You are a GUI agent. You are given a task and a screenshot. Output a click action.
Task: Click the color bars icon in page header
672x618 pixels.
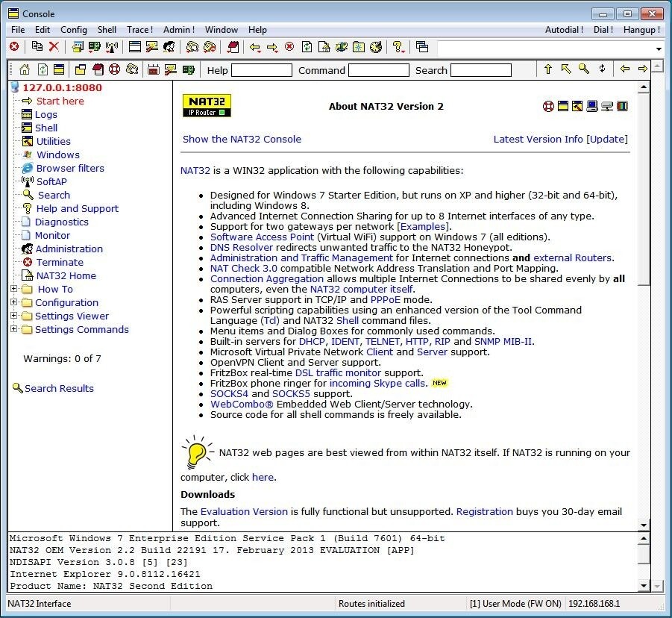[622, 106]
